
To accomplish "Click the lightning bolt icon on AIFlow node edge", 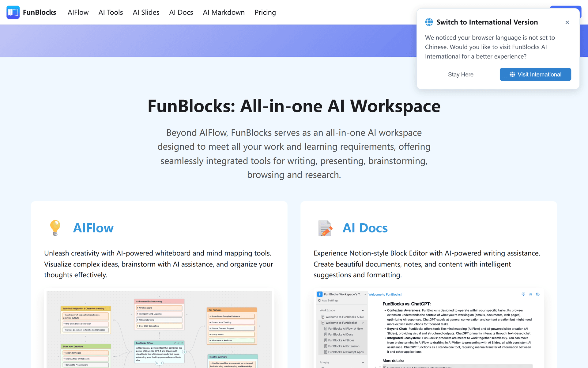I will pos(184,352).
